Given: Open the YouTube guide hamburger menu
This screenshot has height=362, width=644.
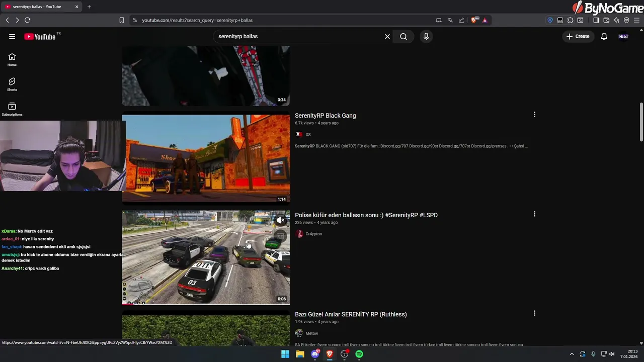Looking at the screenshot, I should (12, 36).
